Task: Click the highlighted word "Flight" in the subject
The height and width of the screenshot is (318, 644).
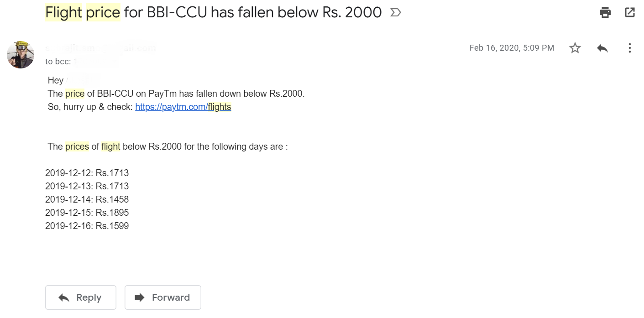Action: [x=63, y=12]
